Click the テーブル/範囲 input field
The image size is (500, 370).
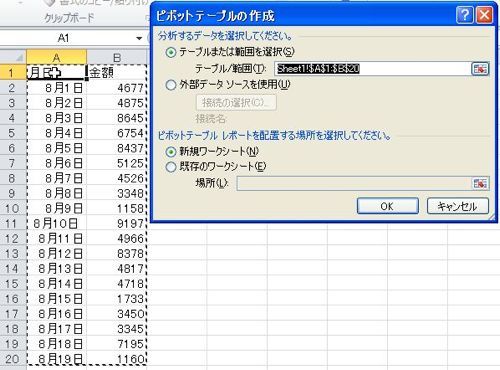click(x=373, y=69)
